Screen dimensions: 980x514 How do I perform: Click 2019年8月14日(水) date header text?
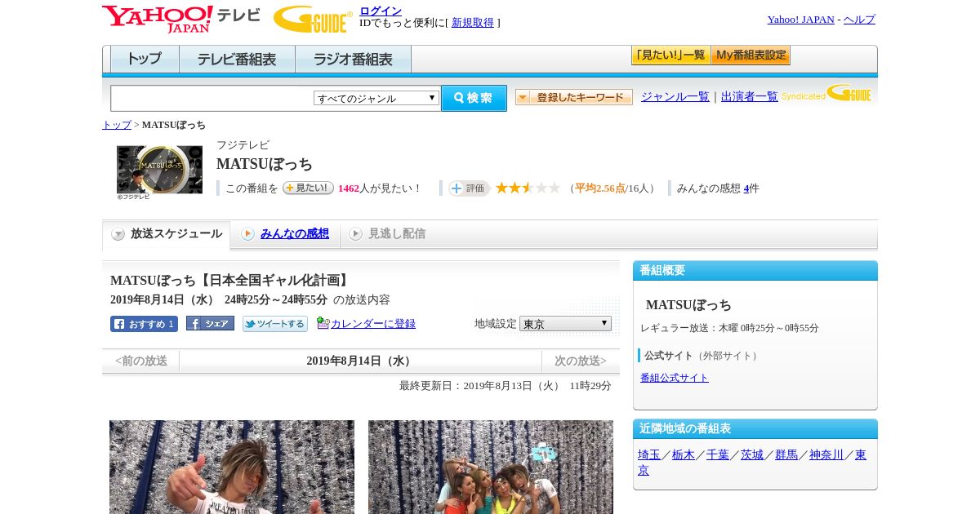[x=360, y=361]
